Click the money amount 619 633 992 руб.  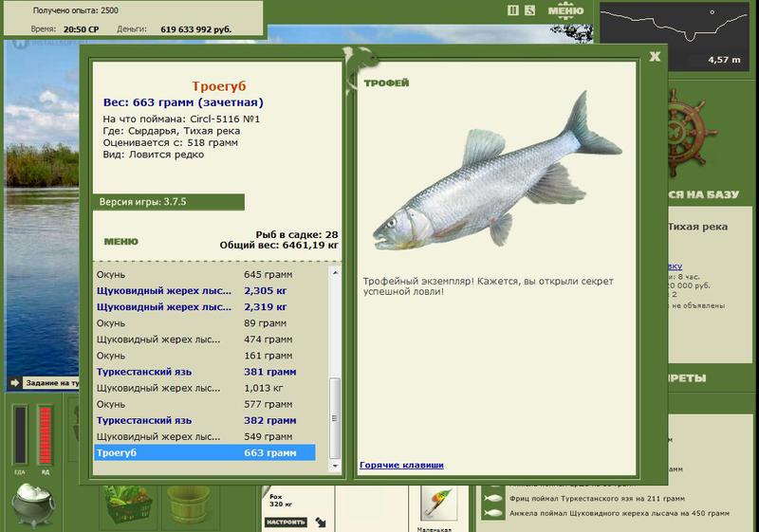click(x=196, y=29)
